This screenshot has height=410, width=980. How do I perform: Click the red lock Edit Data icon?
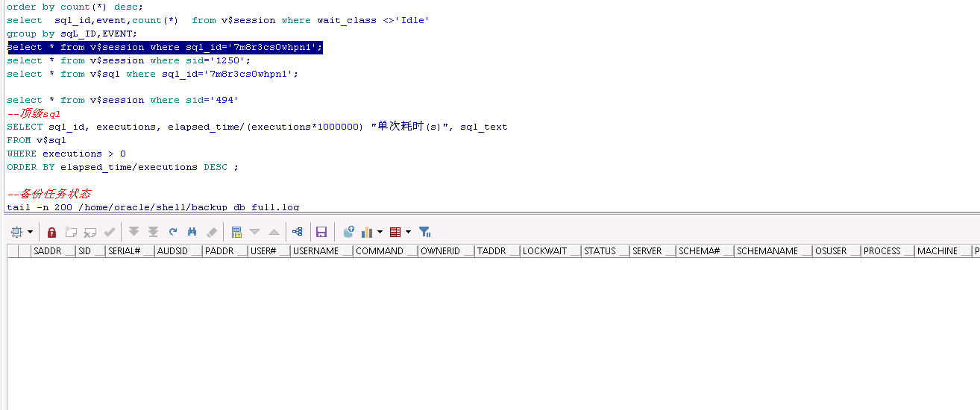[x=51, y=232]
